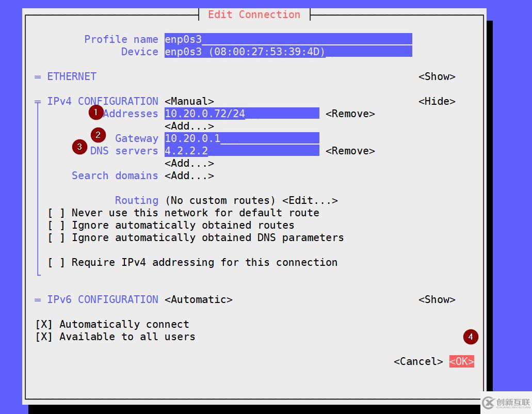The width and height of the screenshot is (532, 414).
Task: Edit custom routes in Routing
Action: pos(310,200)
